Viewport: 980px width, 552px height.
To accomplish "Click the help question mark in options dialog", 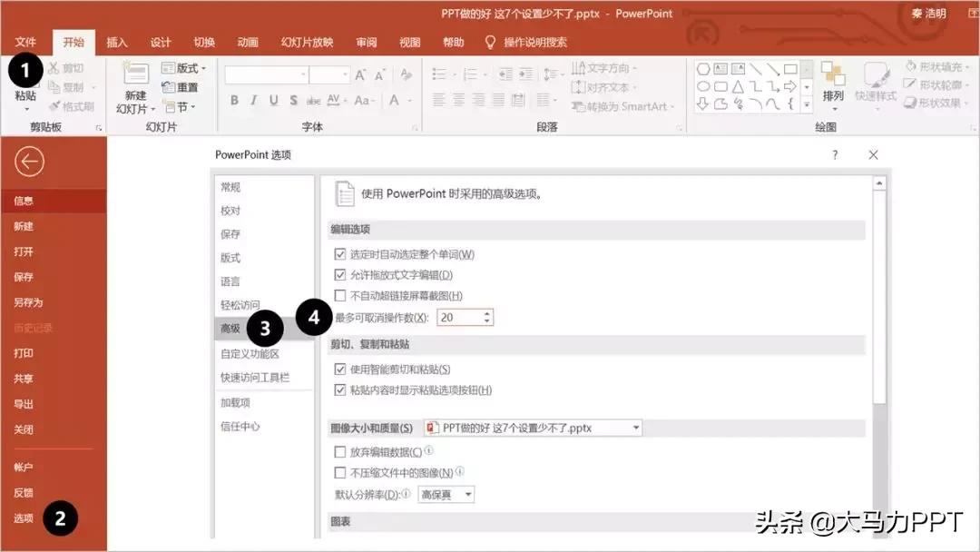I will click(x=835, y=155).
